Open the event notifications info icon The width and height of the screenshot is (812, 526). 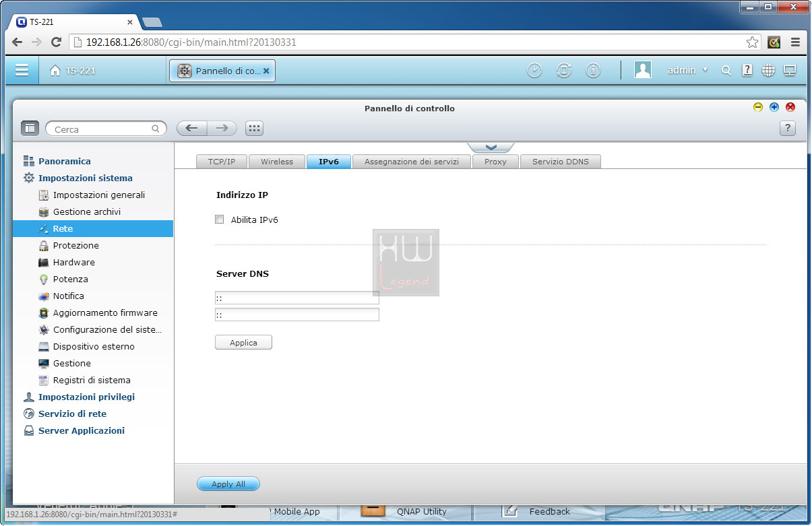point(593,70)
